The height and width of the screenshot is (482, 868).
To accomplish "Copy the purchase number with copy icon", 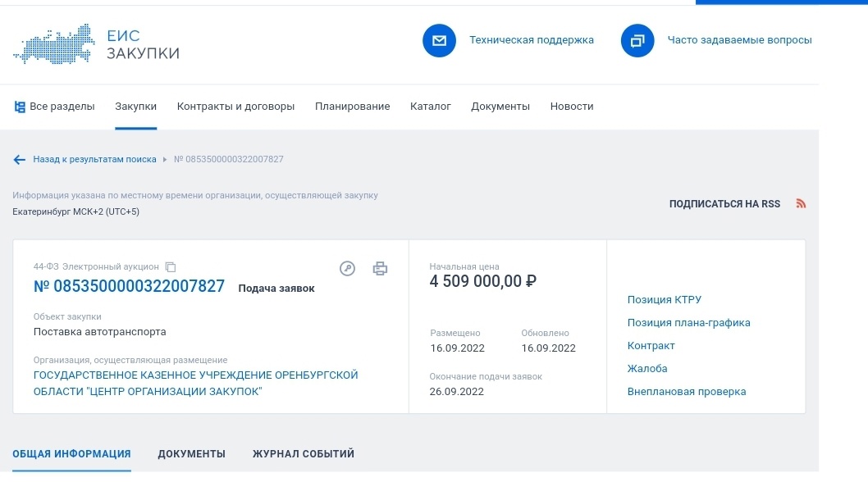I will coord(171,267).
